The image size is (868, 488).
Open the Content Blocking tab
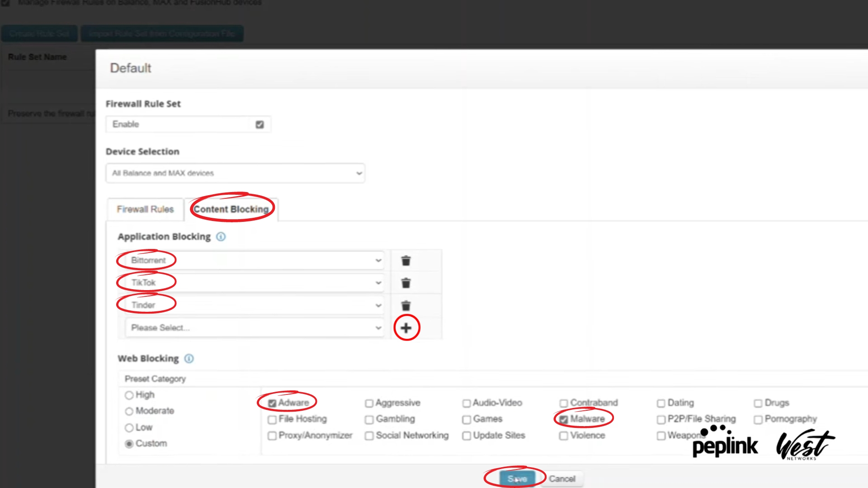[x=231, y=209]
